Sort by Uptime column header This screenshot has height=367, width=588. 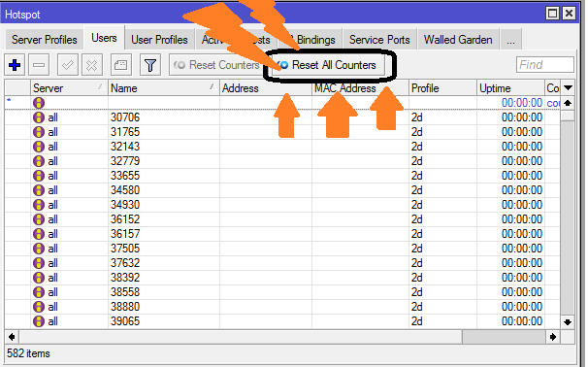tap(510, 88)
